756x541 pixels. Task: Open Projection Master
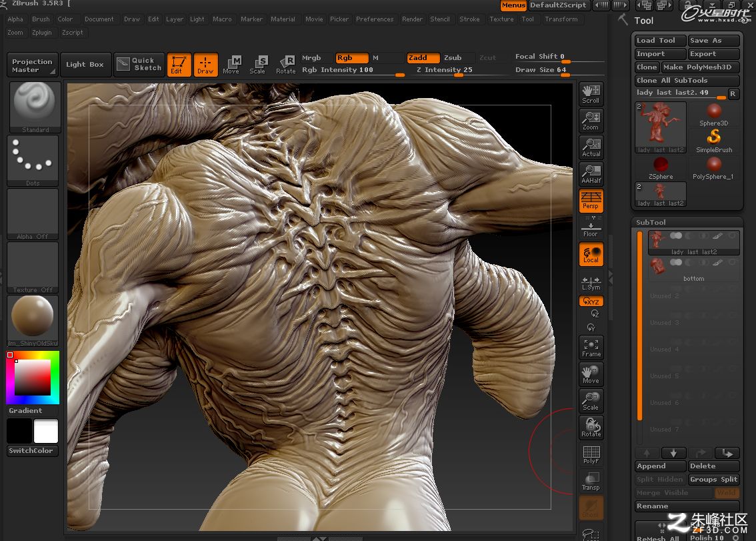(x=33, y=65)
